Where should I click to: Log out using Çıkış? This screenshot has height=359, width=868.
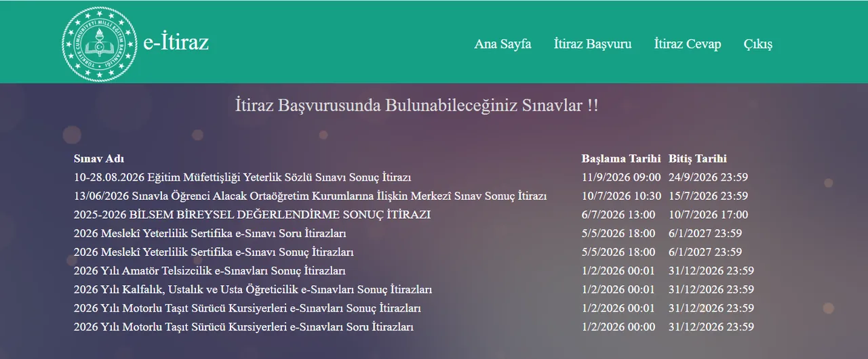(758, 44)
